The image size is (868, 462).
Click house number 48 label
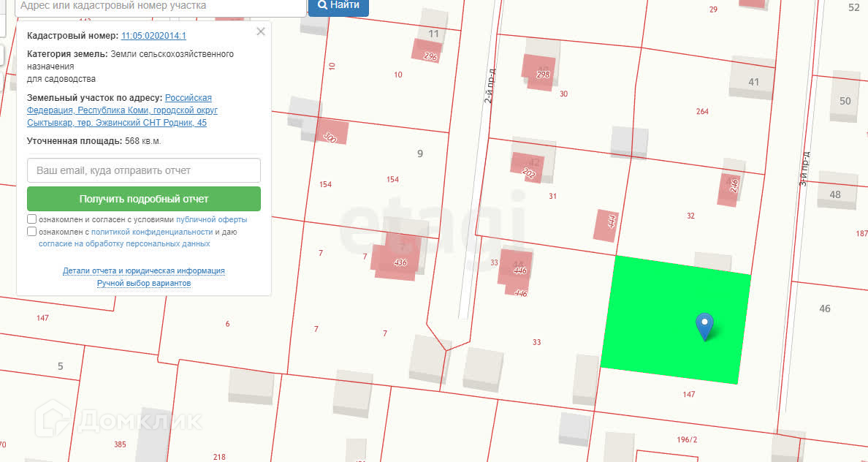point(835,194)
